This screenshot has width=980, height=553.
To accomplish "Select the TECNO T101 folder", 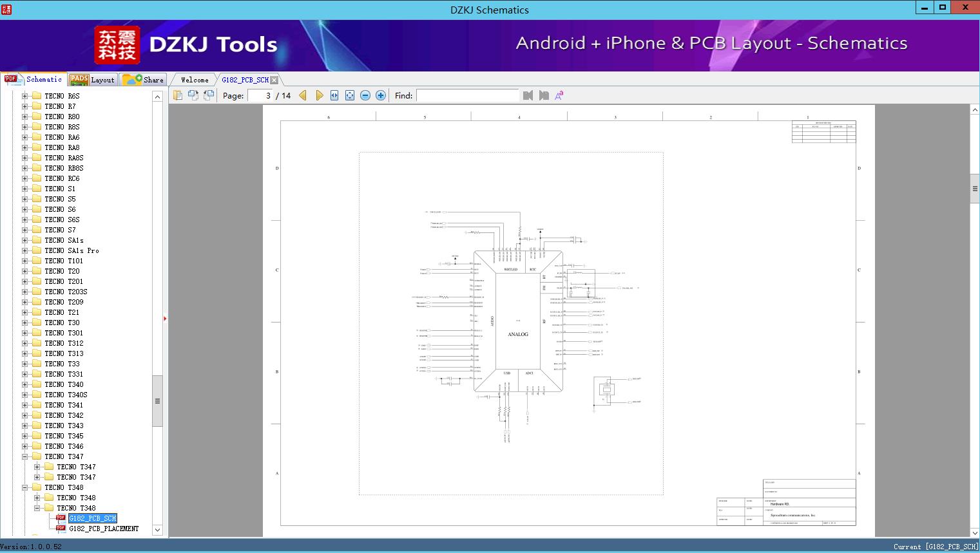I will pos(64,261).
